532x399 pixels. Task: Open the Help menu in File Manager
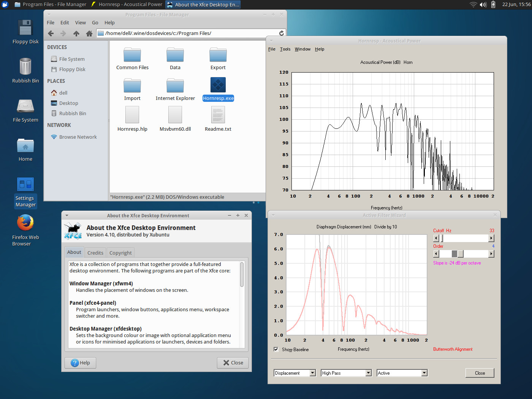[x=109, y=22]
